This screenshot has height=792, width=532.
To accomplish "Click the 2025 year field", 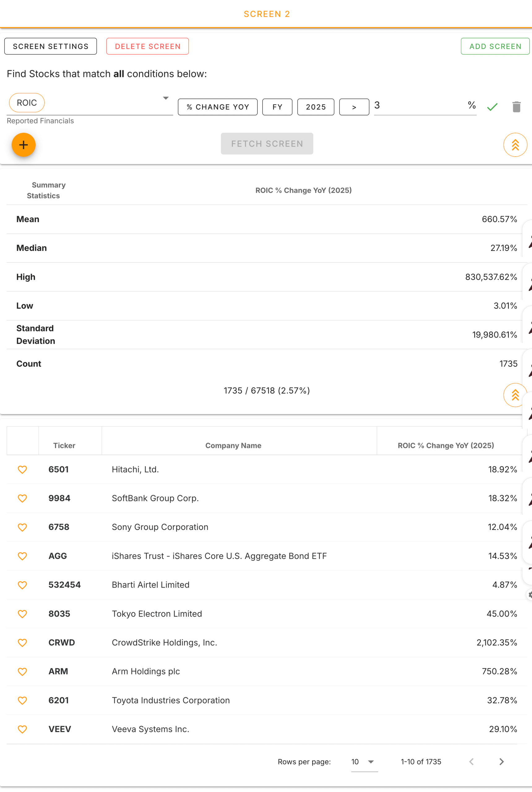I will (316, 107).
